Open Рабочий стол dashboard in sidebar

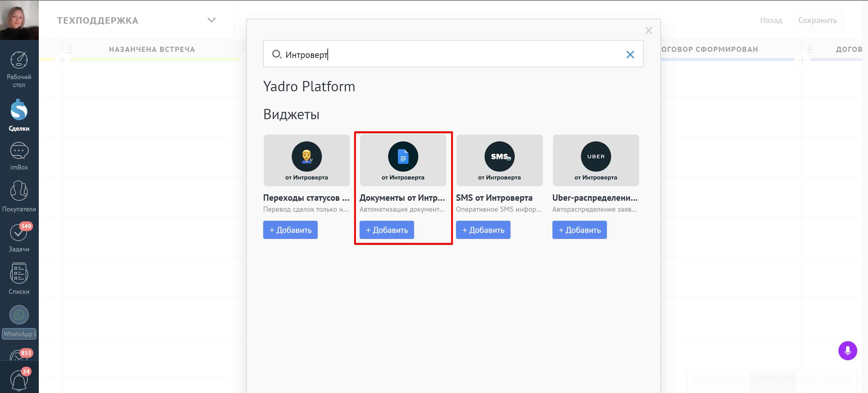(19, 69)
